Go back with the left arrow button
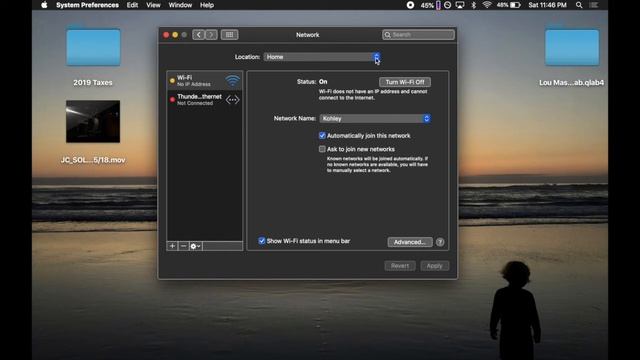The height and width of the screenshot is (360, 640). click(199, 35)
